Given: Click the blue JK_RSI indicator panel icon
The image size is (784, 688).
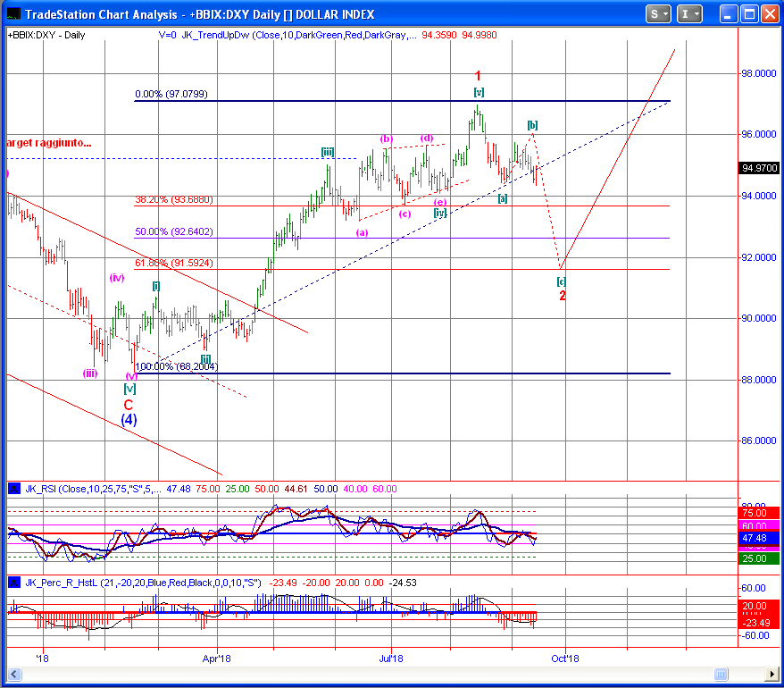Looking at the screenshot, I should 13,488.
